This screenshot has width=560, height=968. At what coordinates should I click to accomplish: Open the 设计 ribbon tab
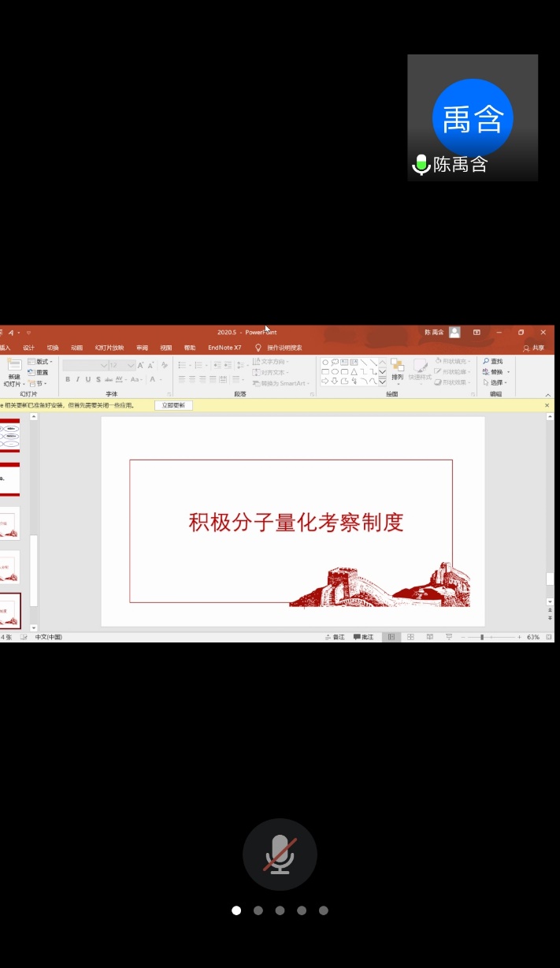point(29,348)
